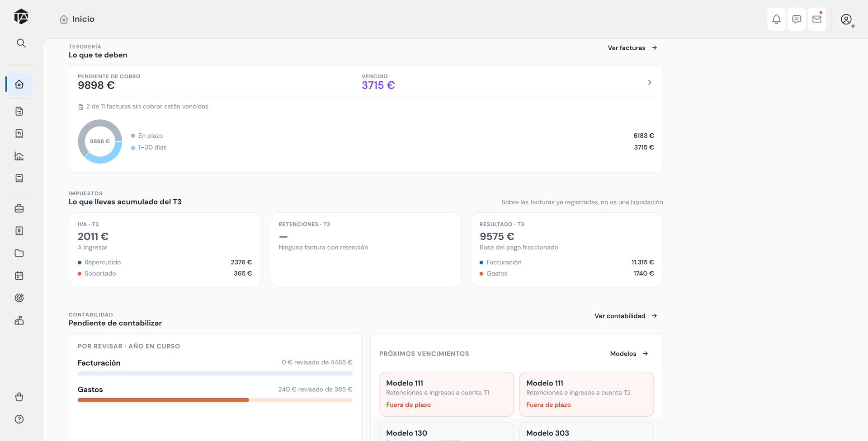Open the chat messages icon in the header
This screenshot has height=441, width=868.
click(x=797, y=19)
